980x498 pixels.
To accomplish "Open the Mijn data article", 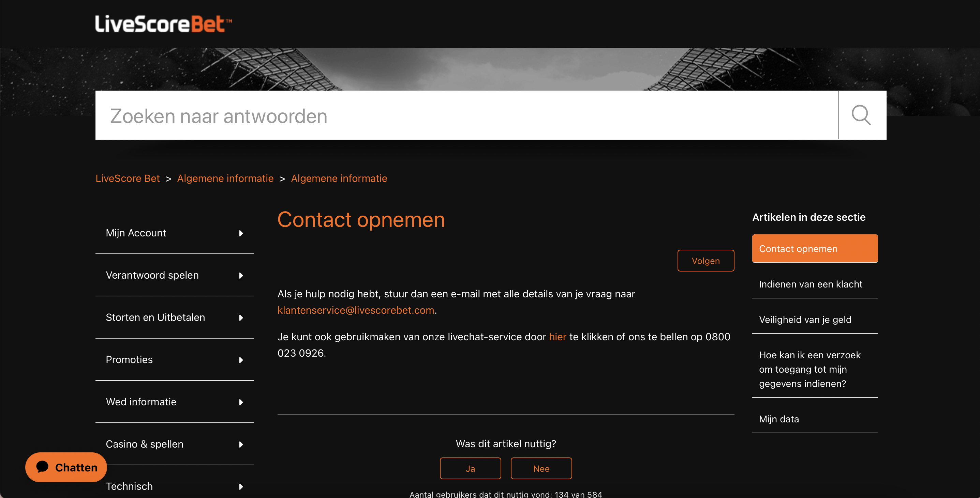I will click(x=779, y=419).
